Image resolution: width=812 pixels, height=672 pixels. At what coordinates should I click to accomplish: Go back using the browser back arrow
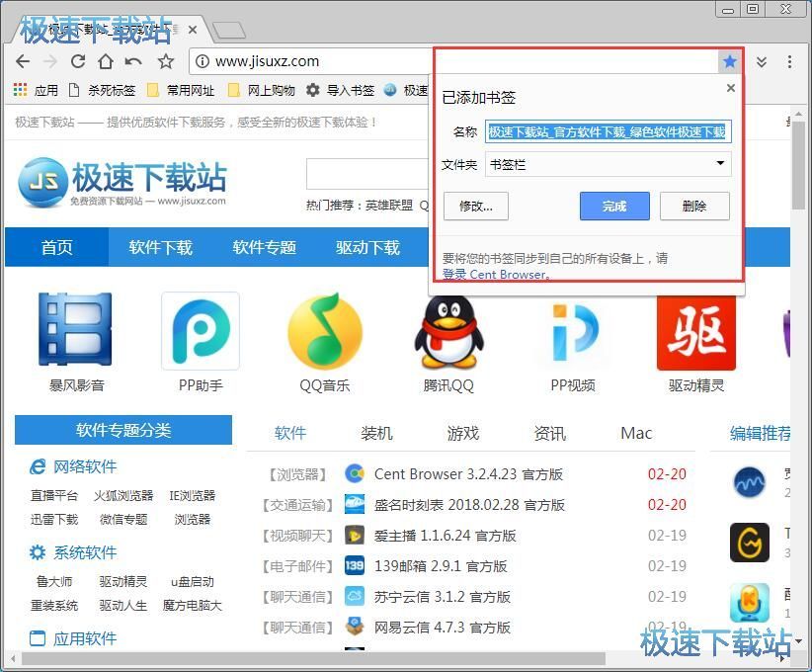tap(23, 61)
